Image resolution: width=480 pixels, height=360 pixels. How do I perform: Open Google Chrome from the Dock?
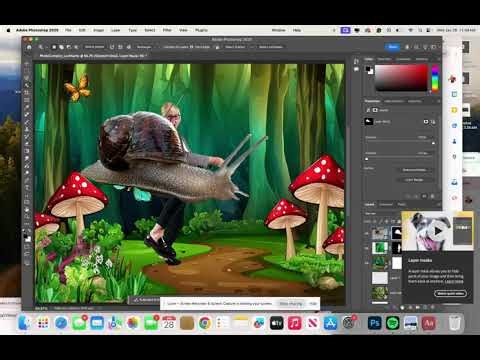coord(205,323)
